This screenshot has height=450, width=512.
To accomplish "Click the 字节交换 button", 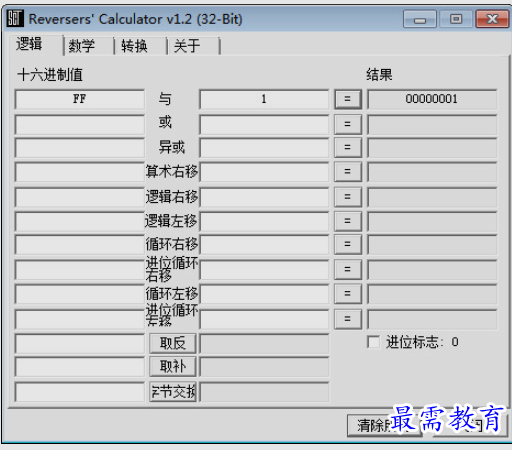I will (173, 392).
